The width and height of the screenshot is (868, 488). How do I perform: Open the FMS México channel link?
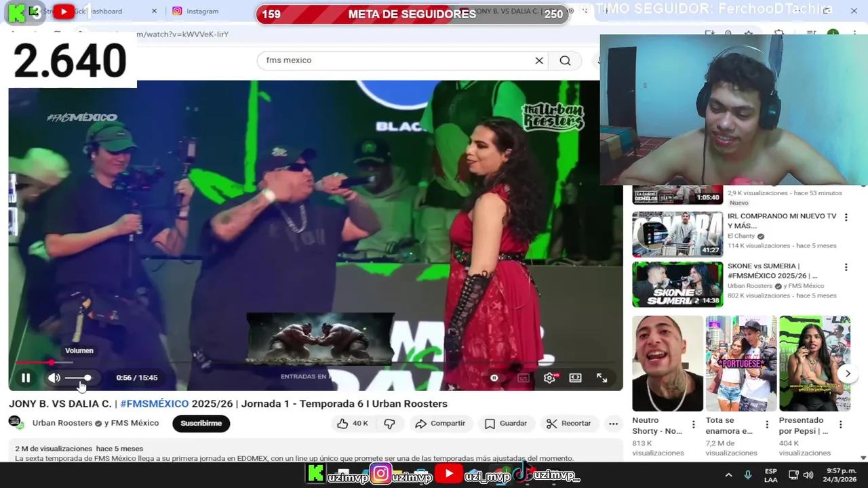tap(134, 423)
